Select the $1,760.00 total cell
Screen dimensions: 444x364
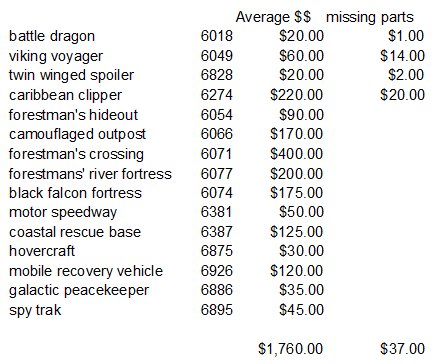[290, 349]
